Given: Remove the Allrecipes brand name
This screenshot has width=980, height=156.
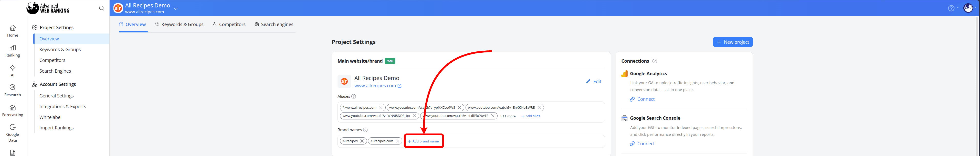Looking at the screenshot, I should click(362, 141).
